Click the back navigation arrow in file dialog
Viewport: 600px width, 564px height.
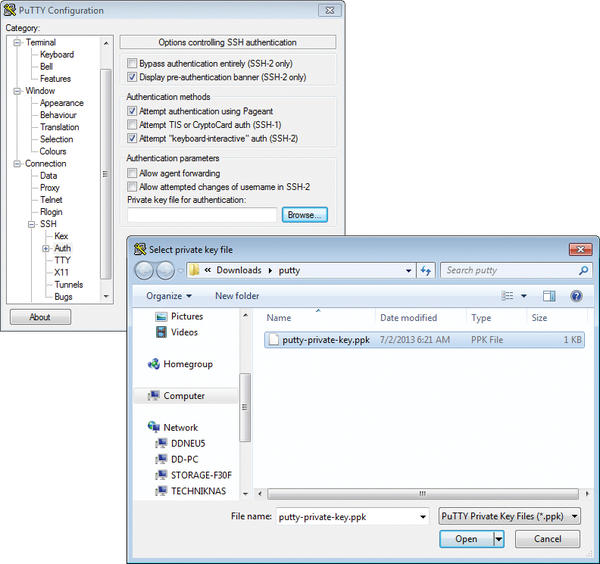pyautogui.click(x=144, y=271)
